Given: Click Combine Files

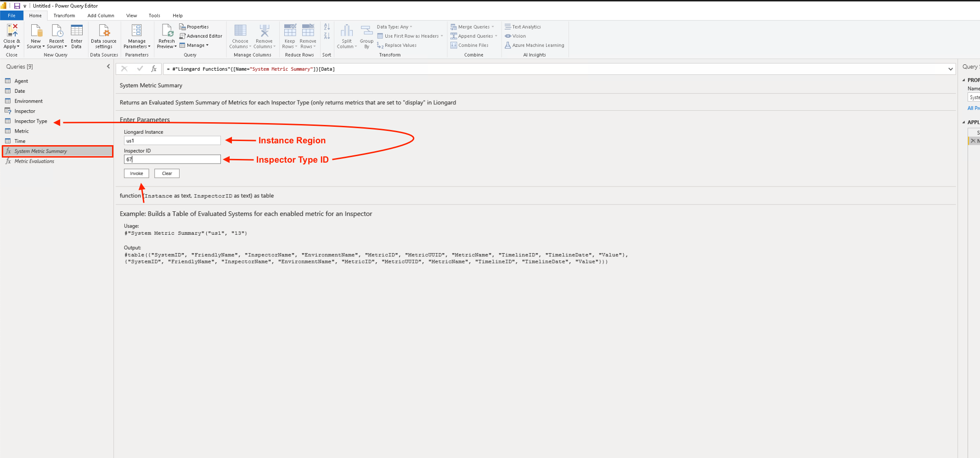Looking at the screenshot, I should 469,45.
